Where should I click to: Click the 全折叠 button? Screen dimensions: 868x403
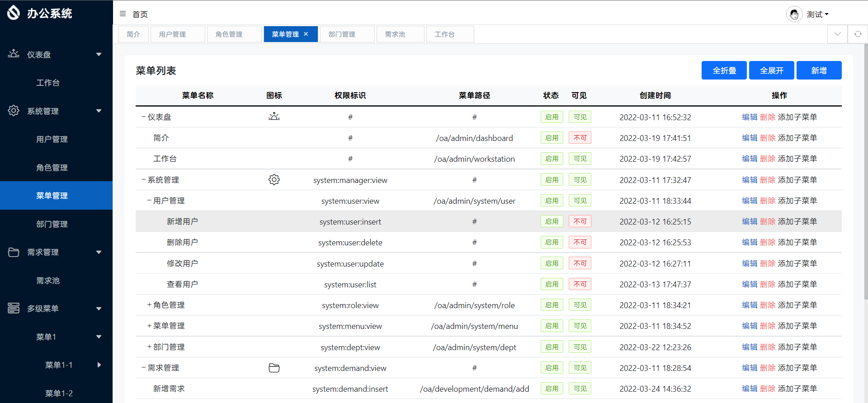point(724,70)
